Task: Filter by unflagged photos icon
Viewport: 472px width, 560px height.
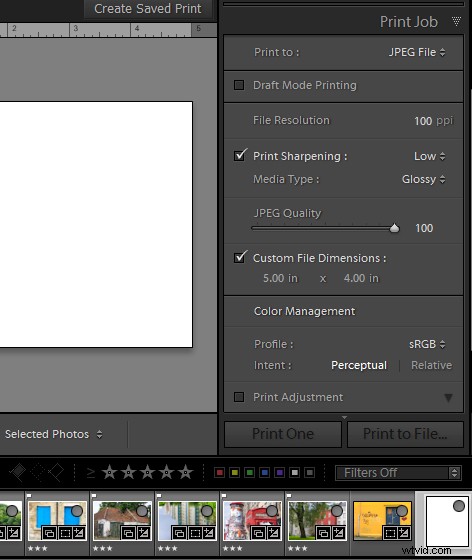Action: [x=38, y=472]
